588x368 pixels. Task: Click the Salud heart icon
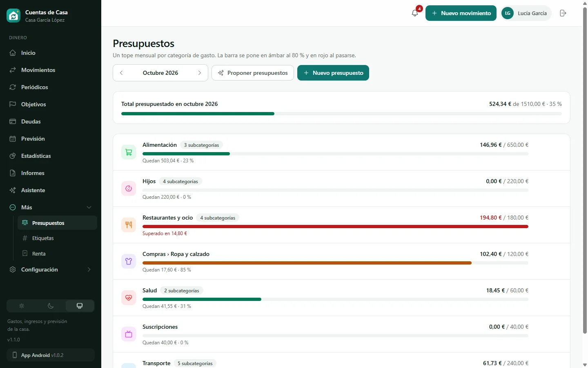[129, 298]
